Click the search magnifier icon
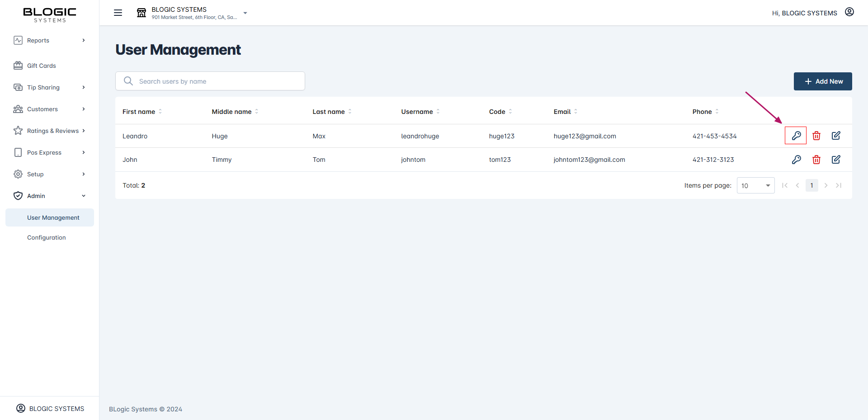This screenshot has width=868, height=420. pyautogui.click(x=128, y=81)
